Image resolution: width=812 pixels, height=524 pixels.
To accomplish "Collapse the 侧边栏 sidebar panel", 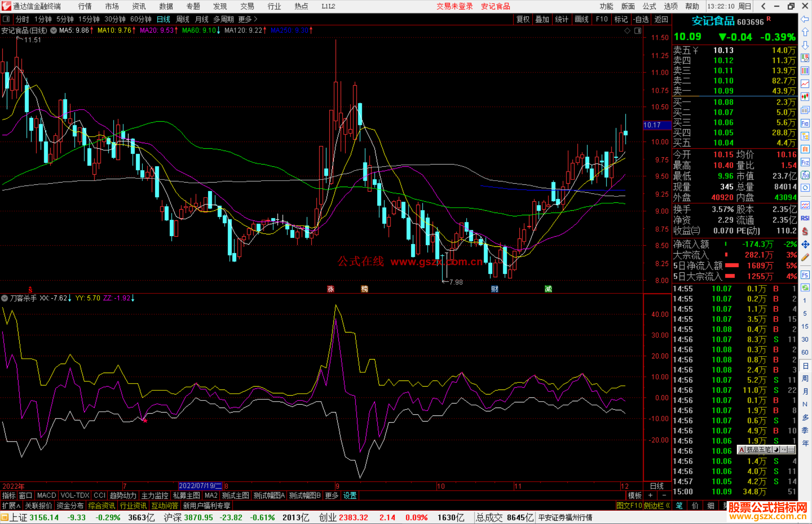I will (657, 506).
